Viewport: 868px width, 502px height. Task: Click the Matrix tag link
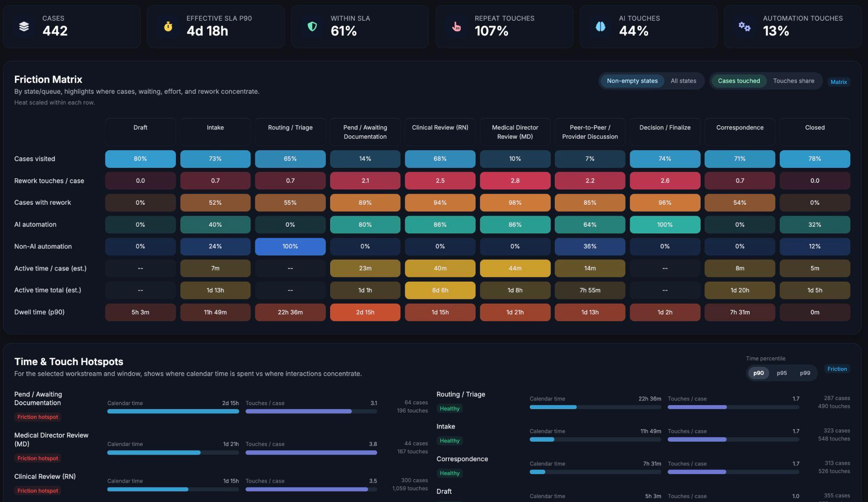[x=838, y=82]
